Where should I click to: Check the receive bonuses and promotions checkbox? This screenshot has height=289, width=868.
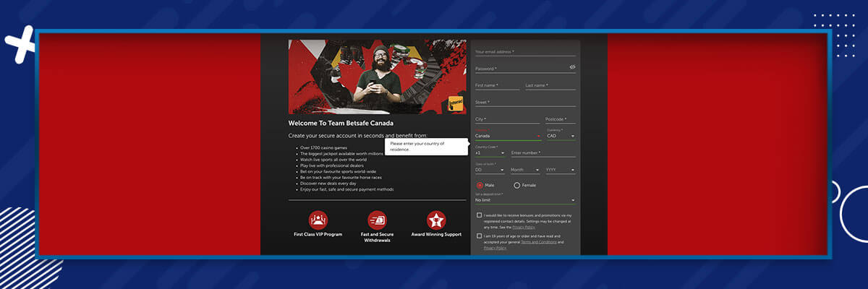[479, 215]
